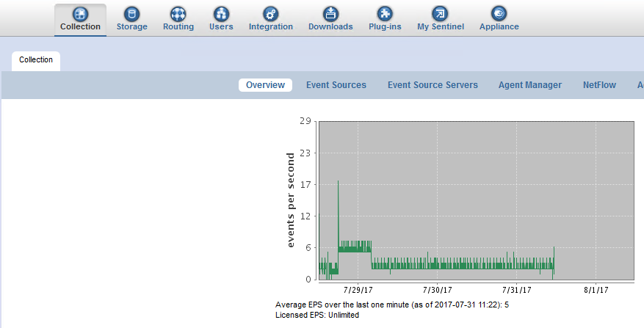Click the Storage text label

(x=131, y=26)
